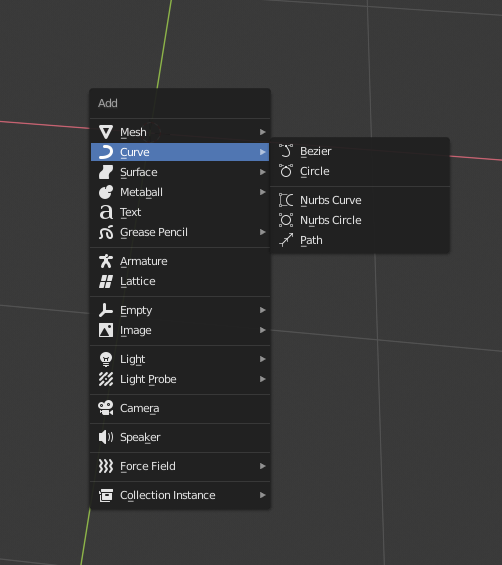This screenshot has height=565, width=502.
Task: Click the Light Probe icon
Action: pyautogui.click(x=106, y=379)
